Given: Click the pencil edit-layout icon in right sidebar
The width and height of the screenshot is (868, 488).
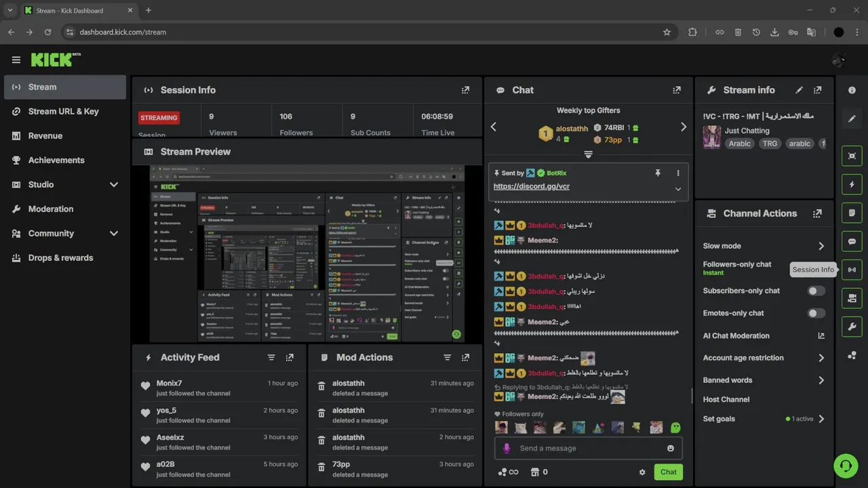Looking at the screenshot, I should click(852, 119).
